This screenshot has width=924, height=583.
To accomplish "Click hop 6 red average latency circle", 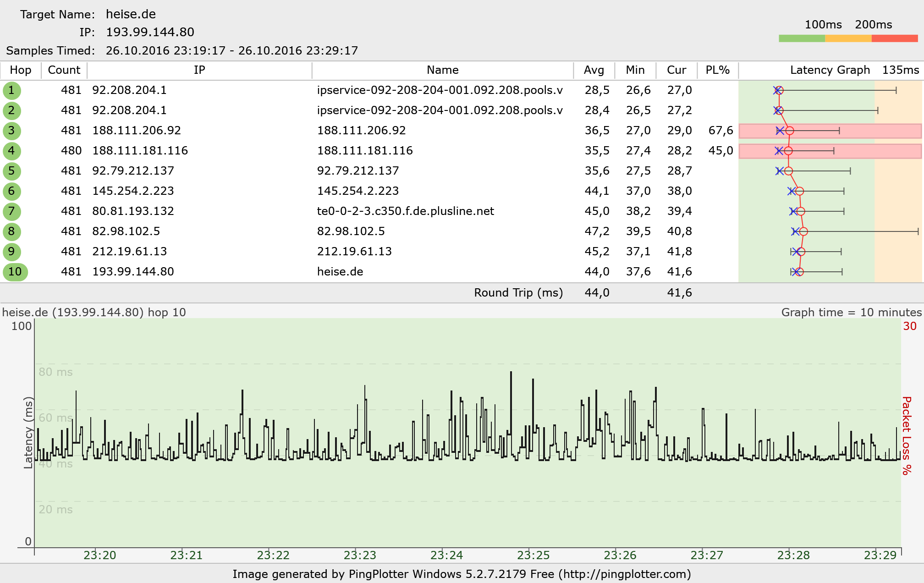I will pyautogui.click(x=799, y=191).
